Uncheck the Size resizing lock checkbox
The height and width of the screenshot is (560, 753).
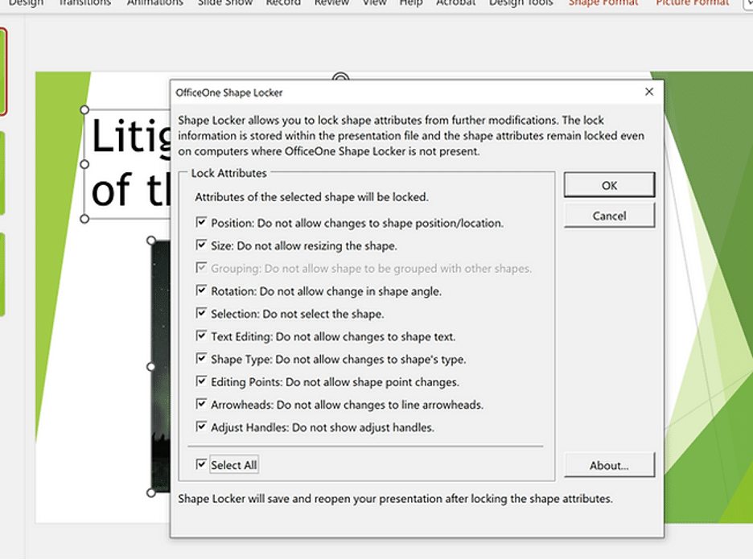tap(201, 245)
